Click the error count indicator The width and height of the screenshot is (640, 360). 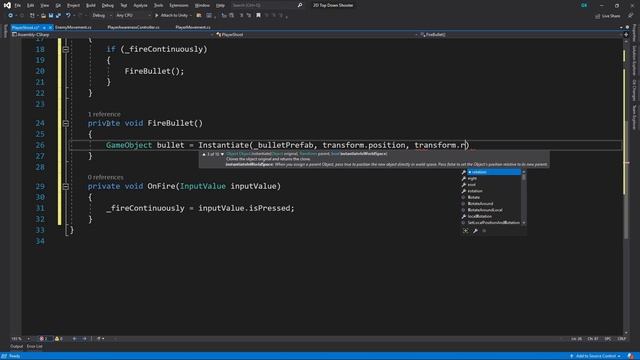pyautogui.click(x=43, y=339)
